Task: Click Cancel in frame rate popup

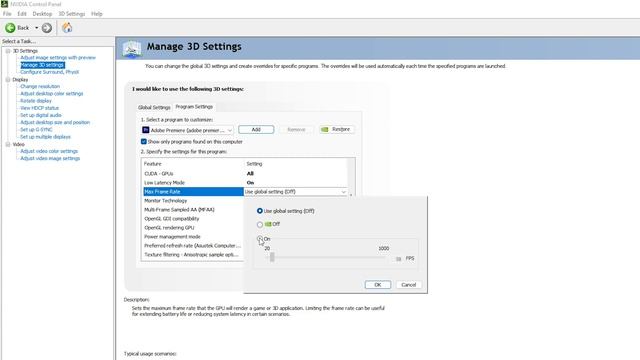Action: click(409, 285)
